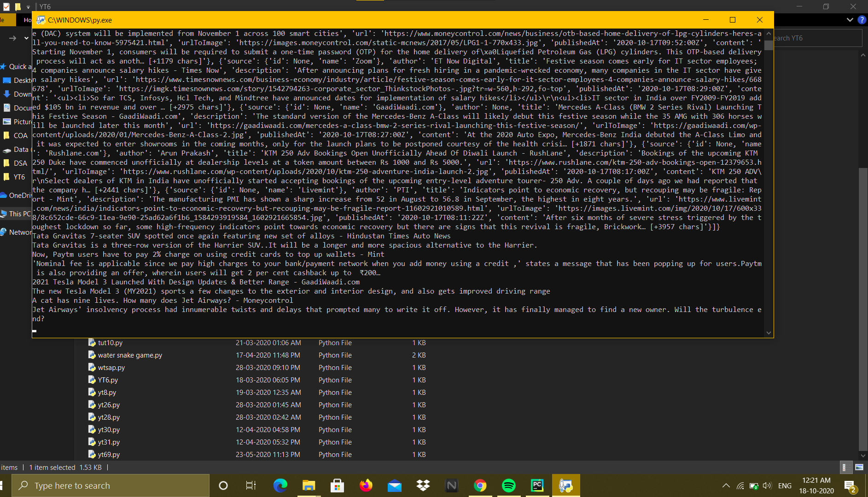The height and width of the screenshot is (497, 868).
Task: Switch to details view toggle
Action: pos(845,467)
